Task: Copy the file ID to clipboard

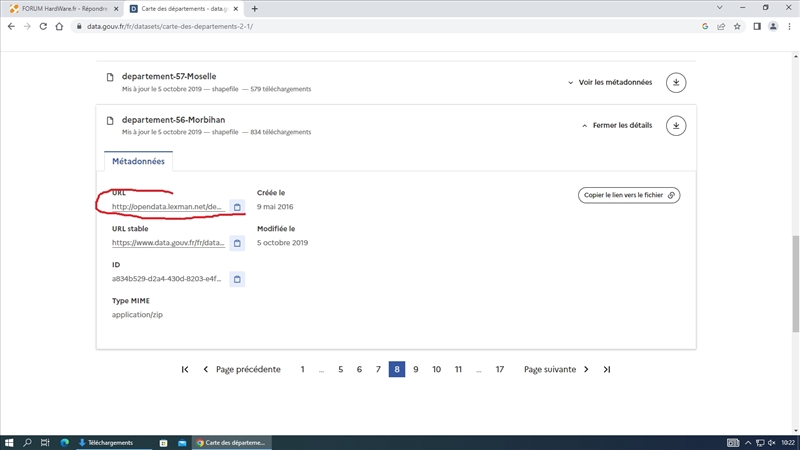Action: tap(237, 279)
